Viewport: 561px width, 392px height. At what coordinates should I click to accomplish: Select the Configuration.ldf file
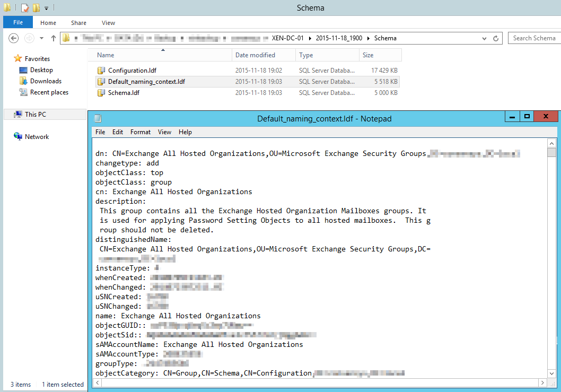(133, 70)
